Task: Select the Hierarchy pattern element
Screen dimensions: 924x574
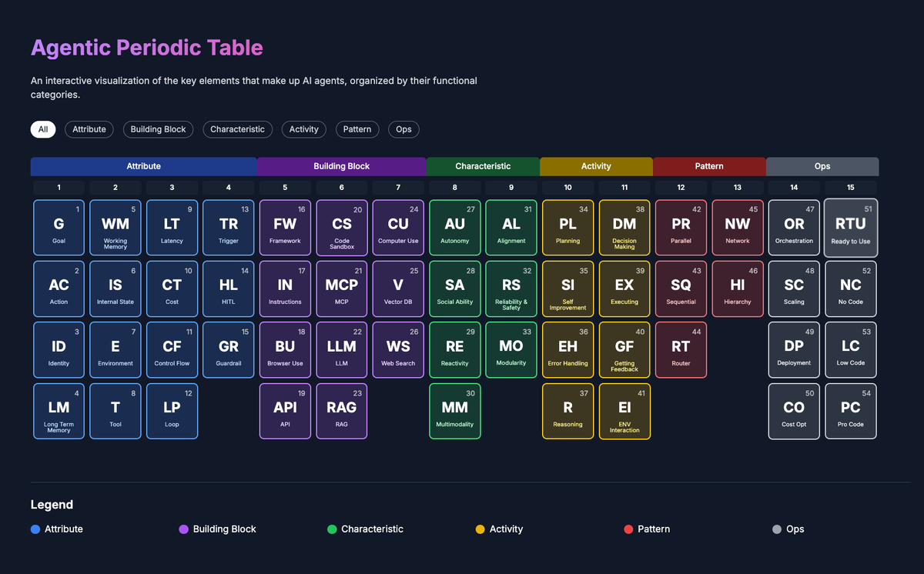Action: tap(737, 289)
